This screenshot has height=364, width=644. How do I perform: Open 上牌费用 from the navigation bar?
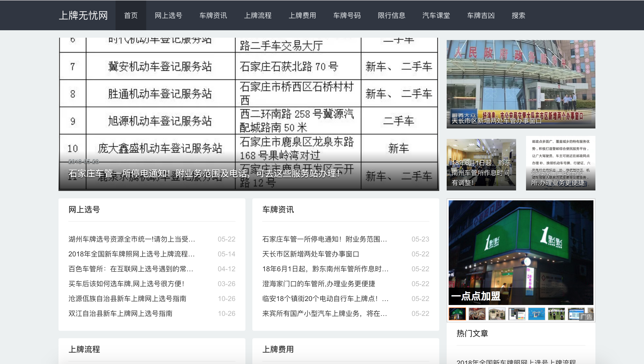pyautogui.click(x=302, y=16)
